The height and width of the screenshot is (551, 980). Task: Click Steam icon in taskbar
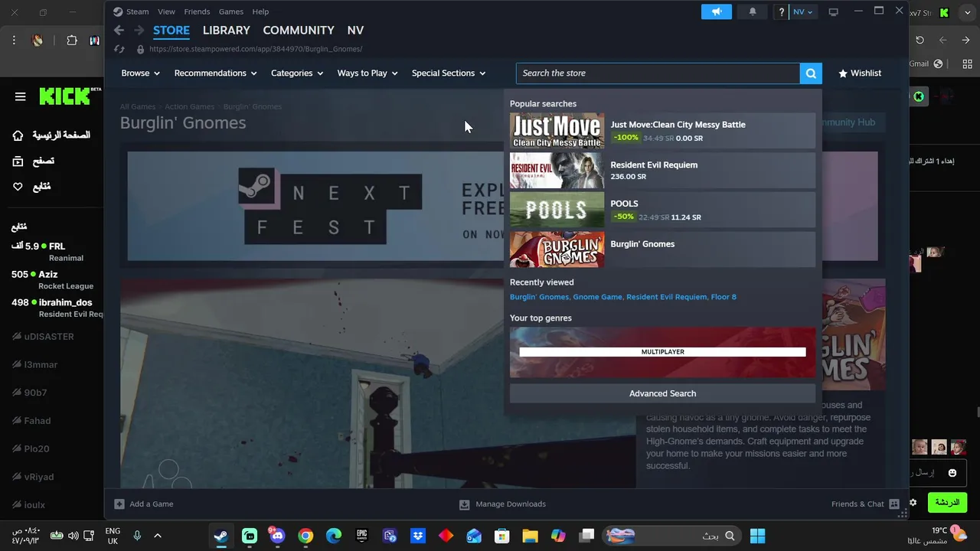click(220, 536)
